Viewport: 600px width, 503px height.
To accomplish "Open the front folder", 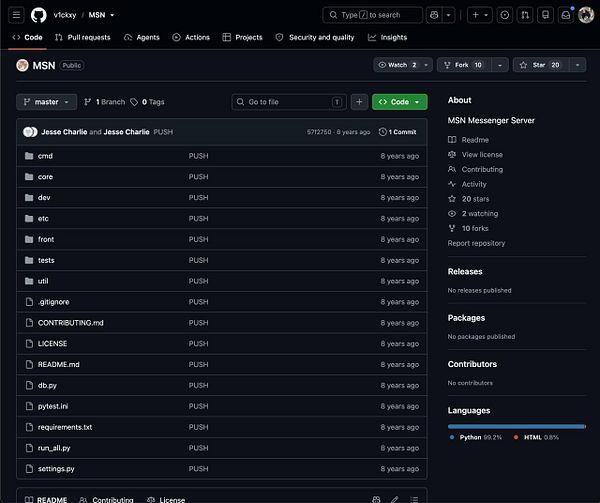I will click(46, 239).
